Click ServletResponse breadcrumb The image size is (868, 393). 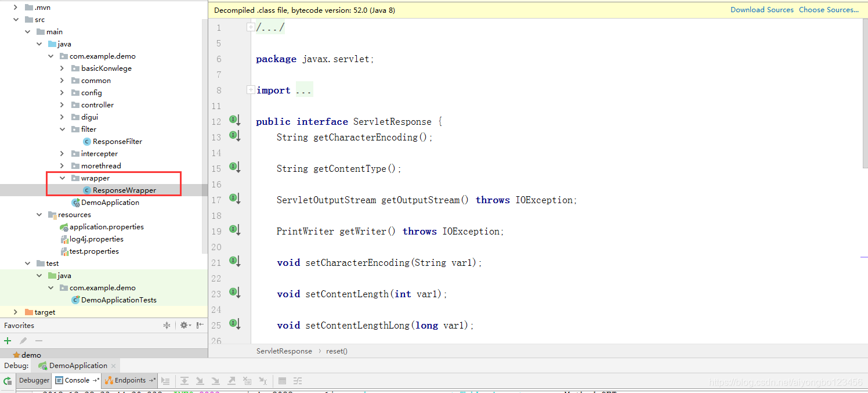[x=284, y=351]
